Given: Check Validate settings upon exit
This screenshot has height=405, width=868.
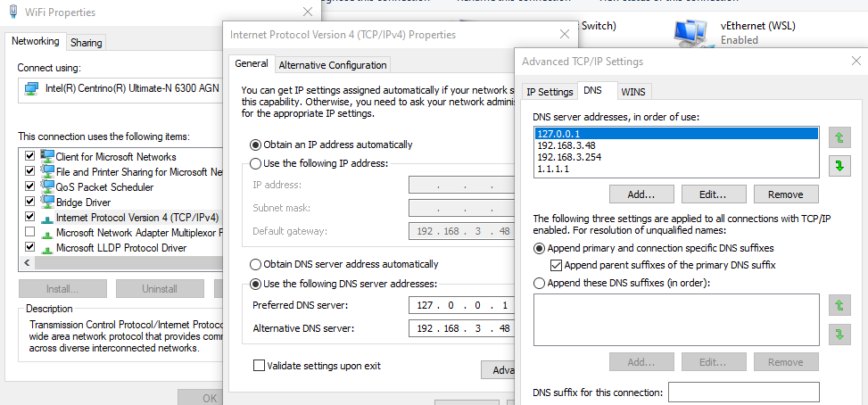Looking at the screenshot, I should click(x=259, y=366).
